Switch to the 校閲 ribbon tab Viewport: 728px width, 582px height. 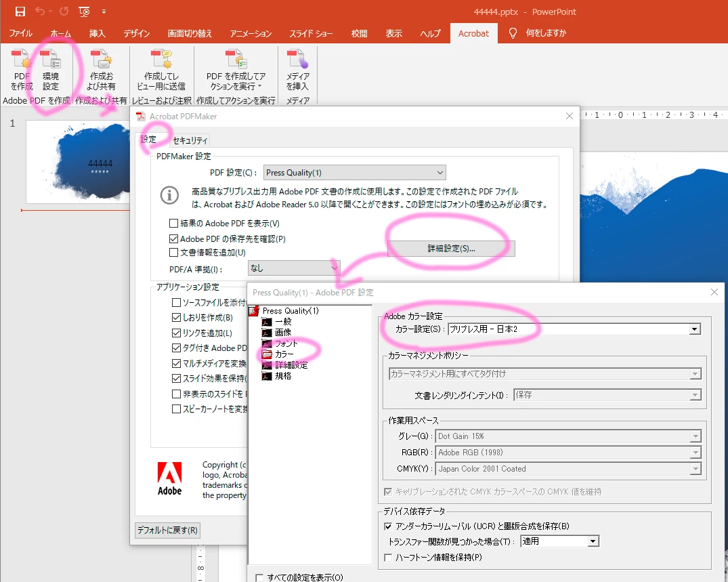[360, 33]
